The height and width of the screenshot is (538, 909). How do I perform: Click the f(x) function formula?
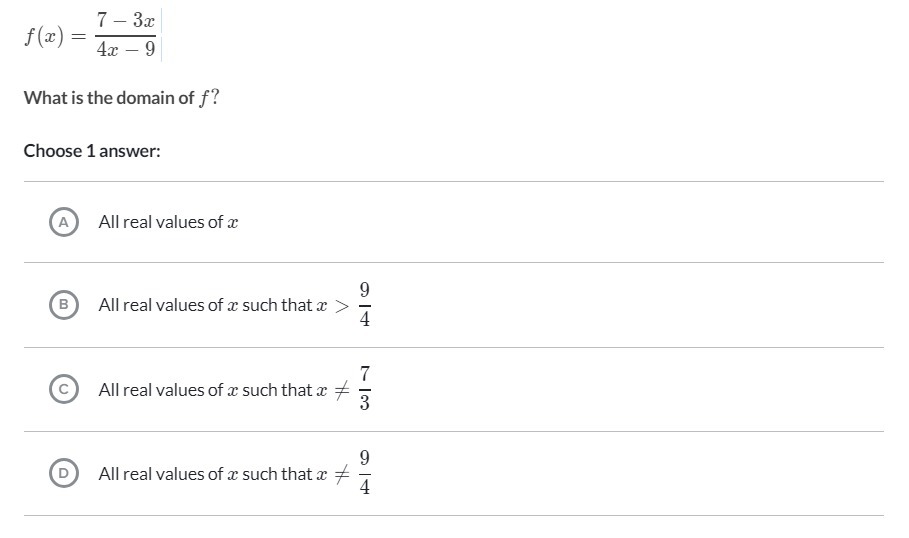pos(90,35)
